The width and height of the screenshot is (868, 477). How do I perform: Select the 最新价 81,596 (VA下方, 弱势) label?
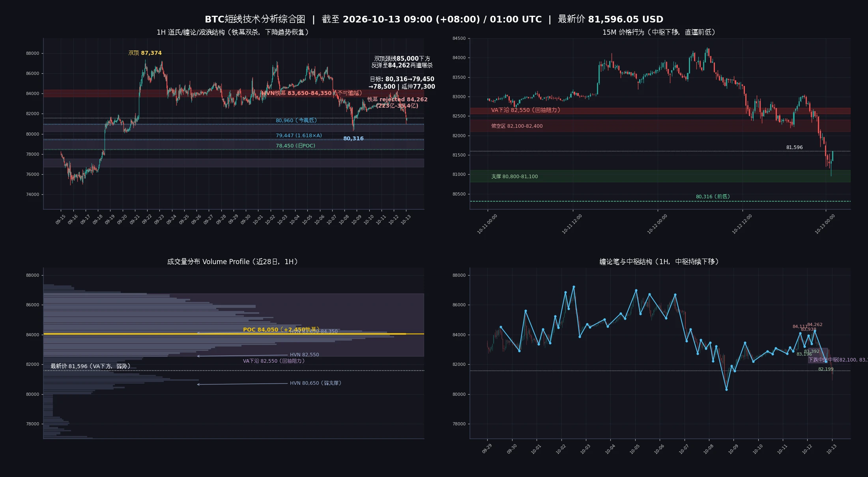pyautogui.click(x=90, y=366)
